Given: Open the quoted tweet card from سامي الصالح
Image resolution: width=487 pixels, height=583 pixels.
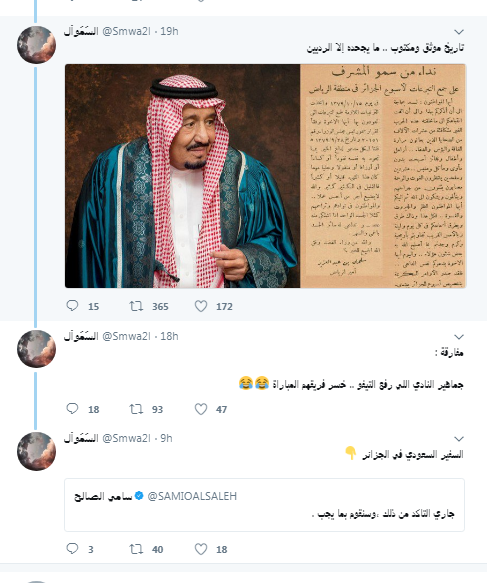Looking at the screenshot, I should [264, 505].
